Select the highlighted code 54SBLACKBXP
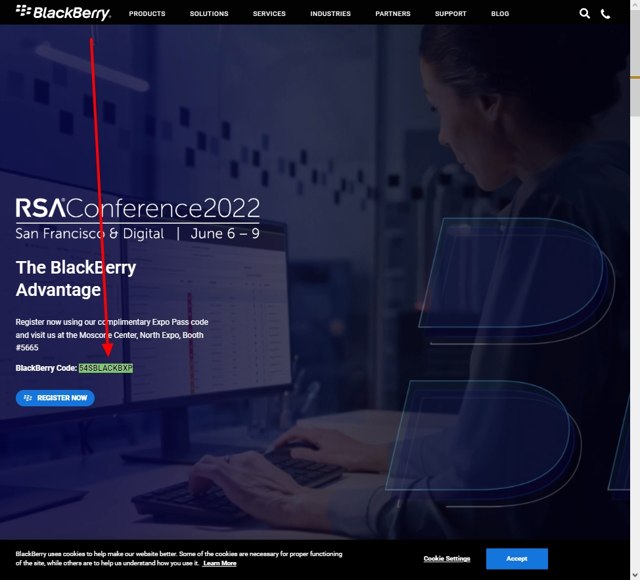Viewport: 640px width, 580px height. (106, 368)
